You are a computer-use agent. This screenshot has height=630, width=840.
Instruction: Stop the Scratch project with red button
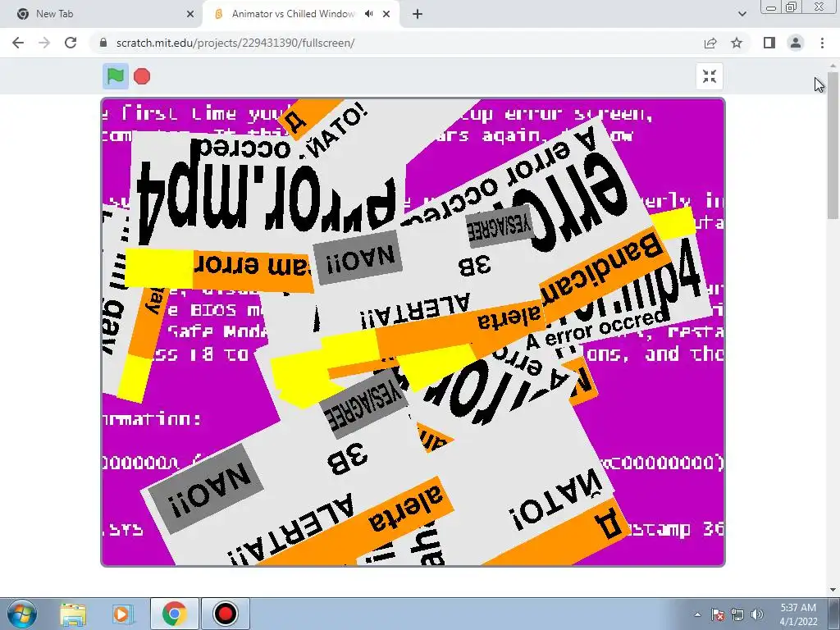(x=142, y=76)
